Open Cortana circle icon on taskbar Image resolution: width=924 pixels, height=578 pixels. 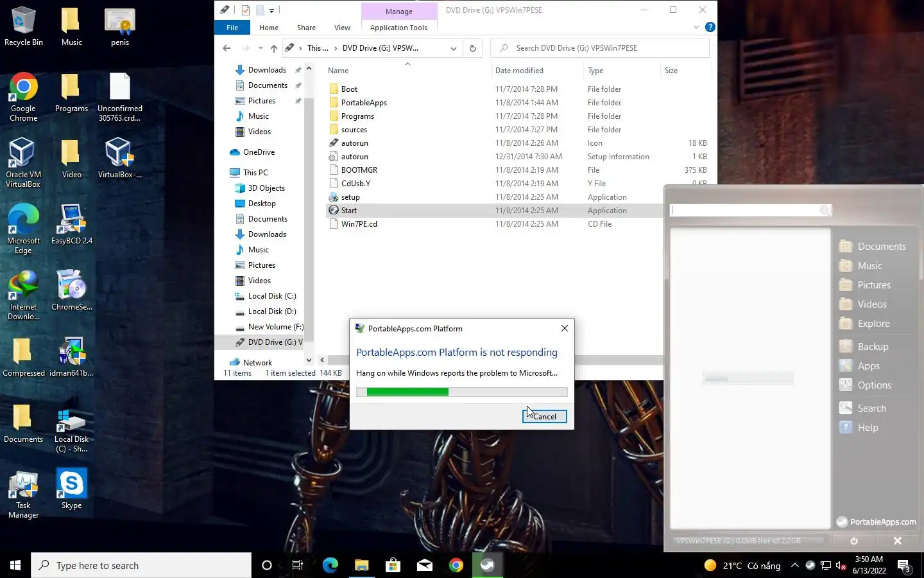(267, 565)
